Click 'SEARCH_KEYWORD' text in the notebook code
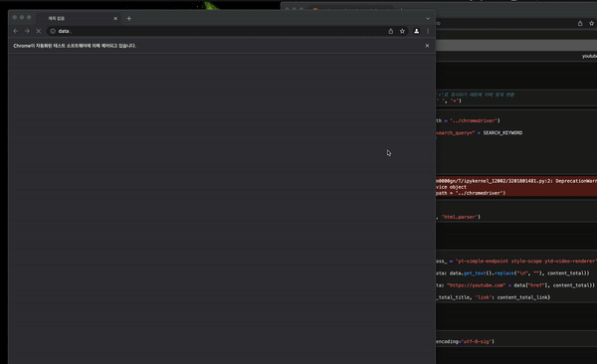This screenshot has height=364, width=597. point(502,133)
